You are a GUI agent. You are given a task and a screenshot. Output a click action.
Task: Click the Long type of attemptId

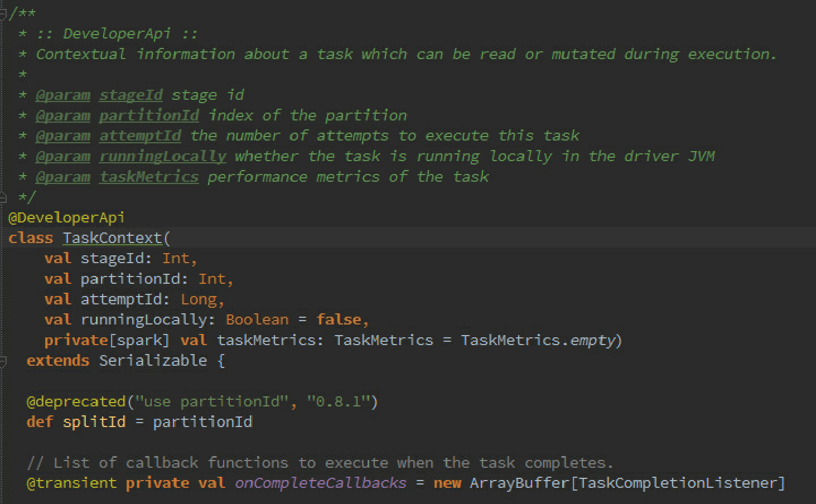(x=199, y=299)
